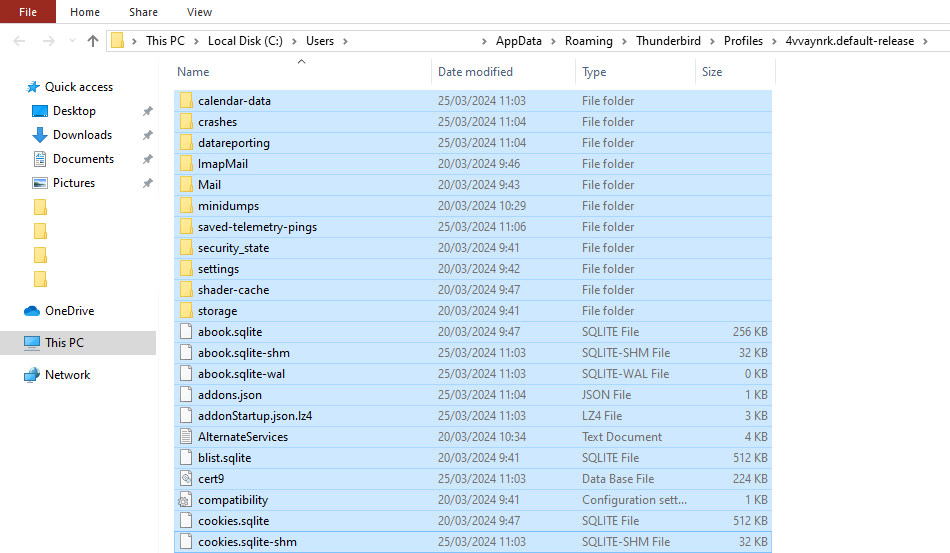
Task: Select the crashes folder icon
Action: pyautogui.click(x=187, y=122)
